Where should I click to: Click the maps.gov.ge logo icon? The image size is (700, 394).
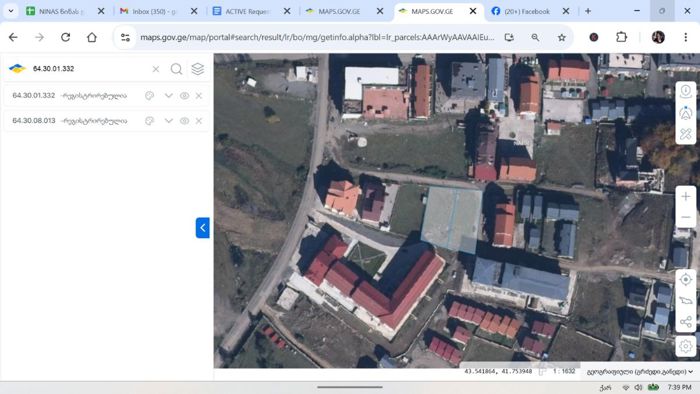(x=17, y=68)
